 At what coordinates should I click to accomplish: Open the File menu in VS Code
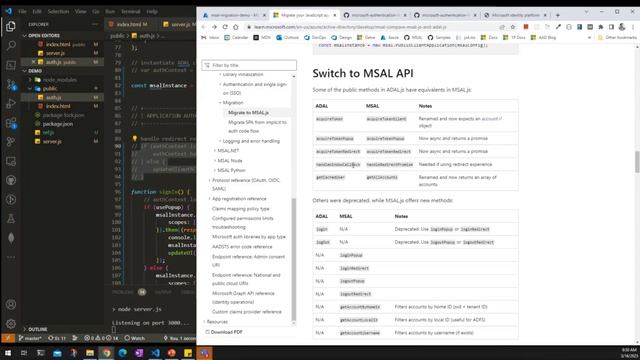(22, 11)
